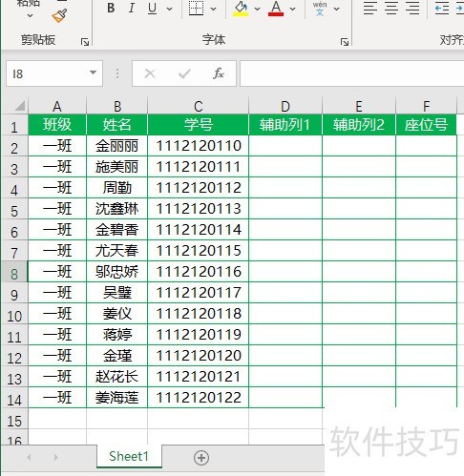Align text left
The width and height of the screenshot is (464, 476).
(x=370, y=9)
